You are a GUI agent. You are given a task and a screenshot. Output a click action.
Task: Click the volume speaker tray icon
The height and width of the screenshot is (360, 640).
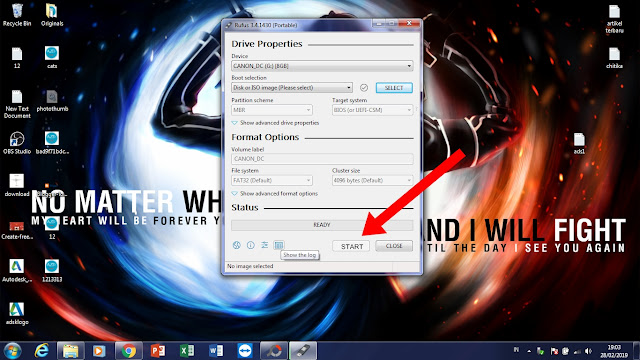pyautogui.click(x=588, y=351)
